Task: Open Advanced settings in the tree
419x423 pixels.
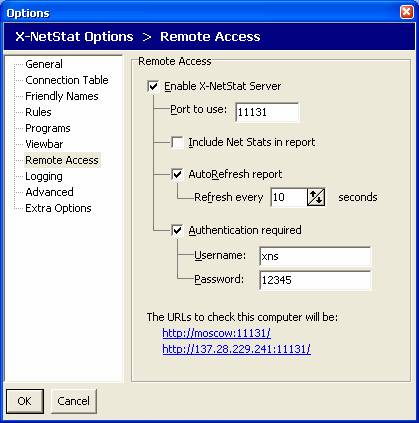Action: click(49, 192)
